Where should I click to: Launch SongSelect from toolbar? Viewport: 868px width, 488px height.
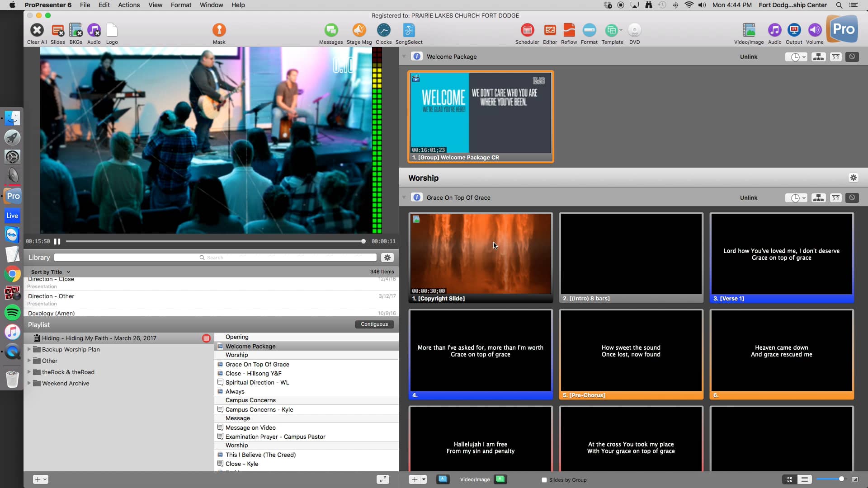(409, 31)
